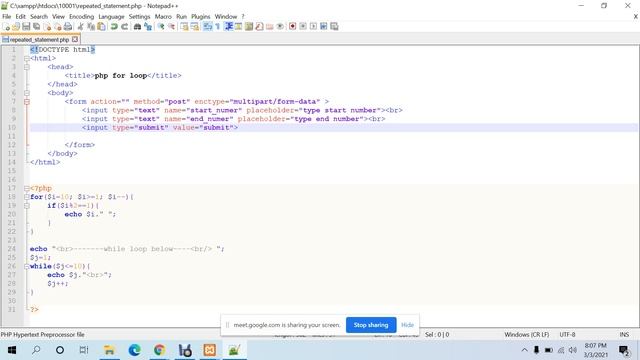This screenshot has height=360, width=640.
Task: Hide the screen sharing notification
Action: [407, 325]
